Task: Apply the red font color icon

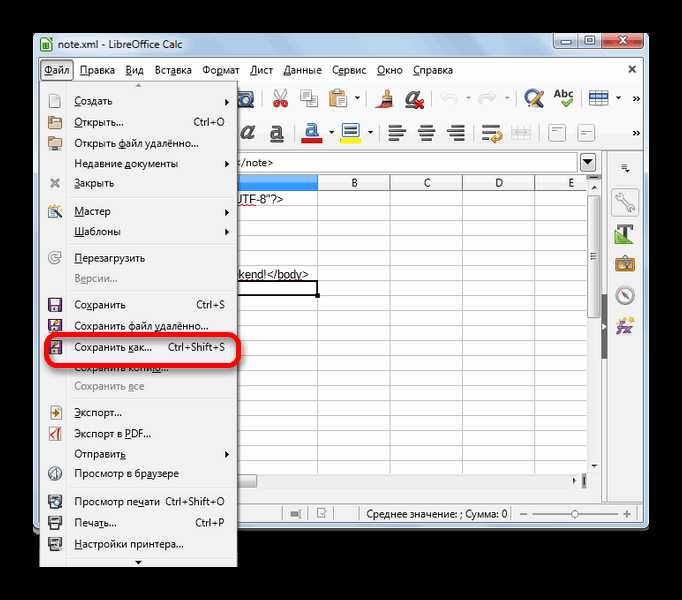Action: click(x=311, y=133)
